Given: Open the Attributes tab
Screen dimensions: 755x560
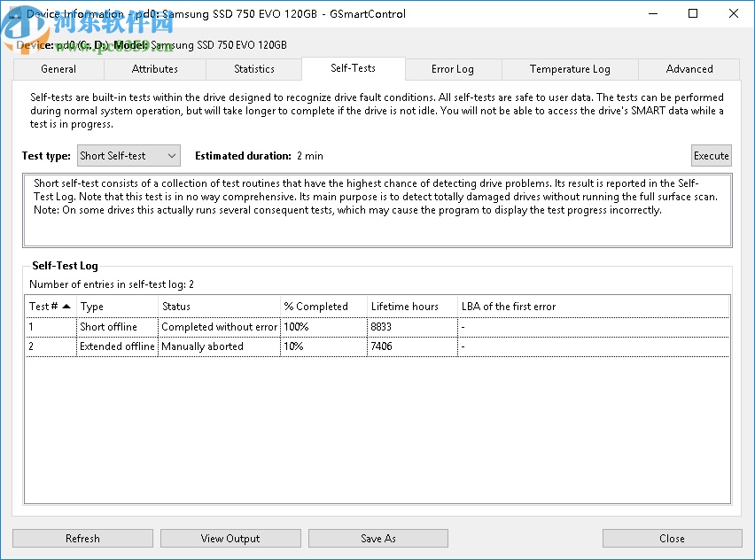Looking at the screenshot, I should coord(154,69).
